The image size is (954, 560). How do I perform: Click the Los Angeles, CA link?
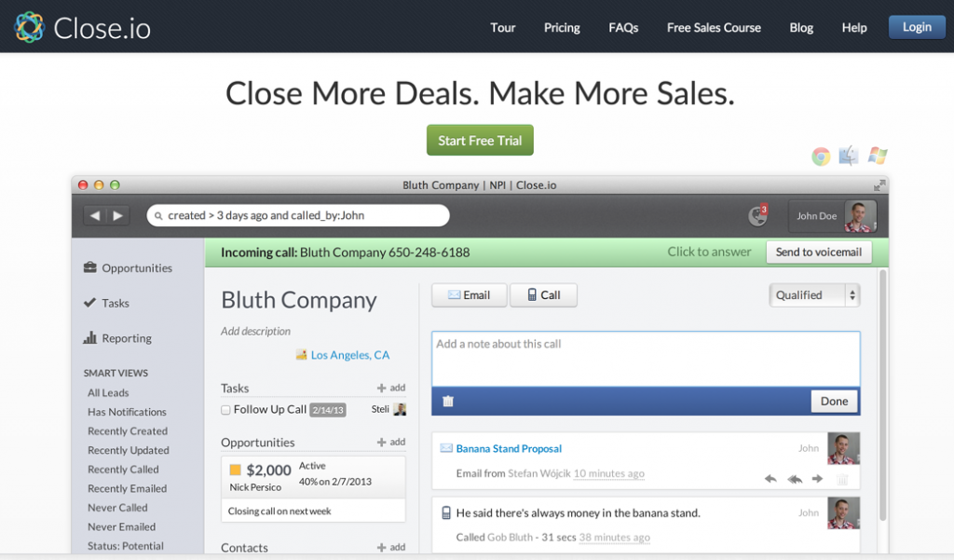(350, 355)
